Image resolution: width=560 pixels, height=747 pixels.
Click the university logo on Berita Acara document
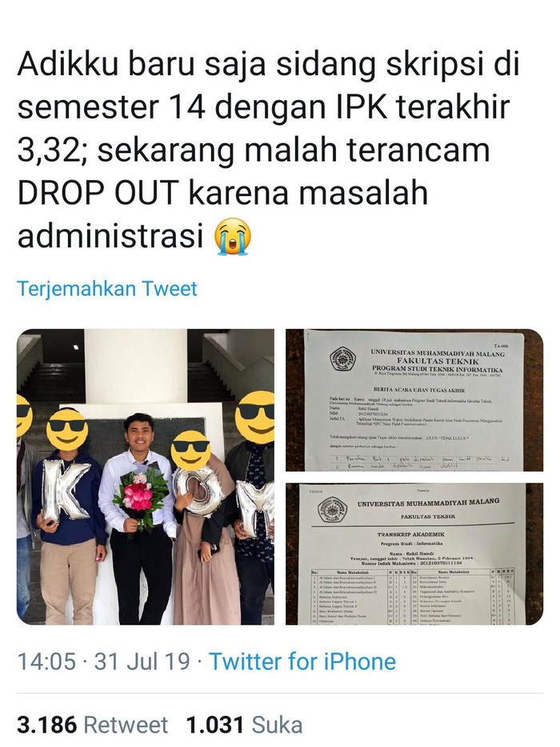[342, 359]
